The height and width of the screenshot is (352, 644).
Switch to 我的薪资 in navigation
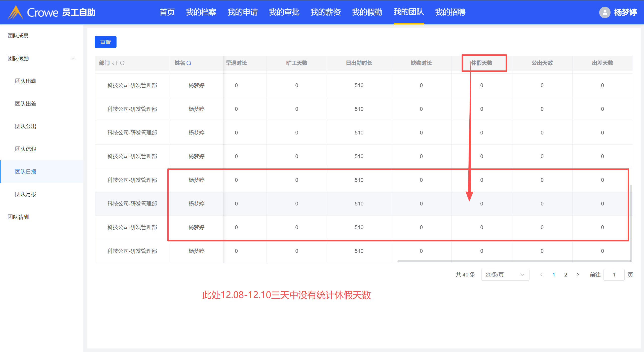[x=325, y=12]
